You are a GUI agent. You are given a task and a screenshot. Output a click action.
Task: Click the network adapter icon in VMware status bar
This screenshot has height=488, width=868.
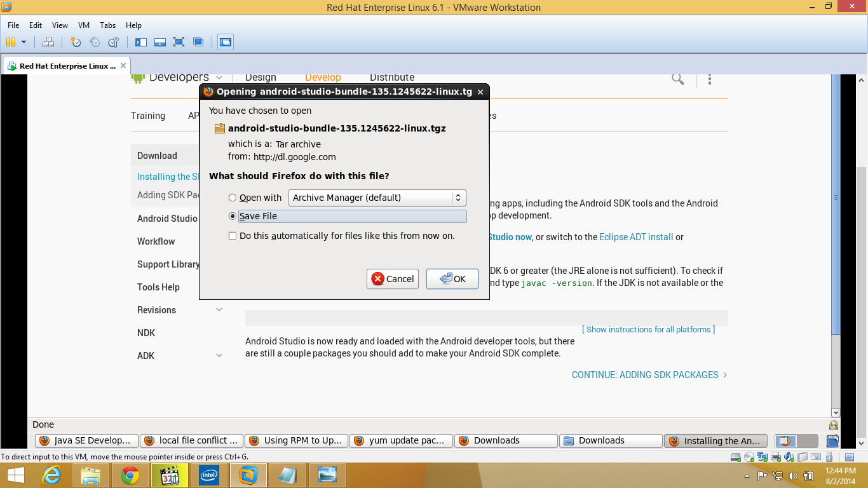763,457
